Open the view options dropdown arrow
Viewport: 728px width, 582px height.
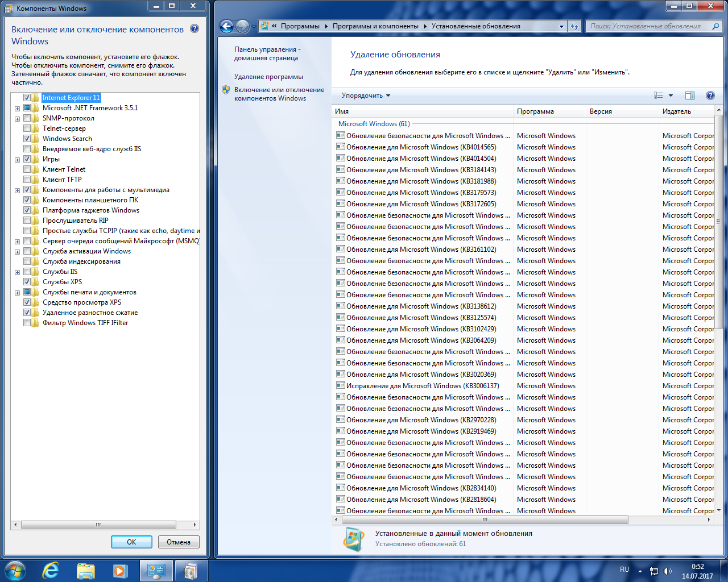[671, 95]
